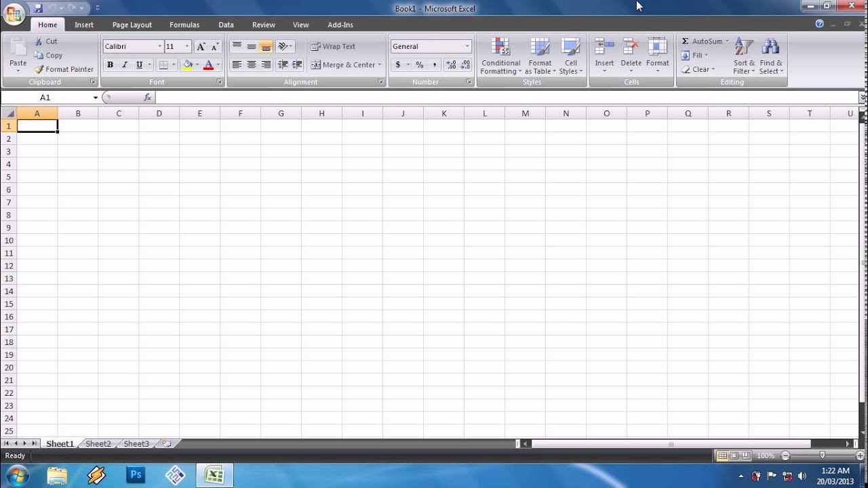Apply borders with the Borders icon
The height and width of the screenshot is (488, 868).
(163, 65)
